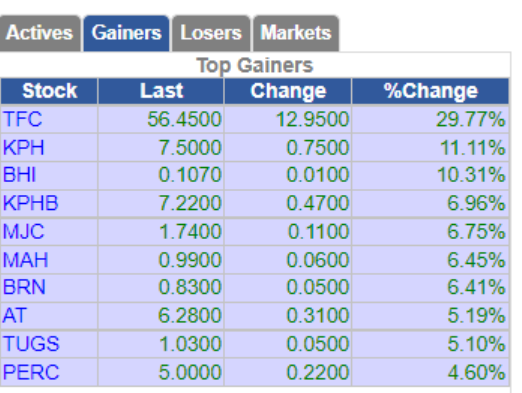Click the Last column header
The image size is (522, 393).
pos(161,91)
